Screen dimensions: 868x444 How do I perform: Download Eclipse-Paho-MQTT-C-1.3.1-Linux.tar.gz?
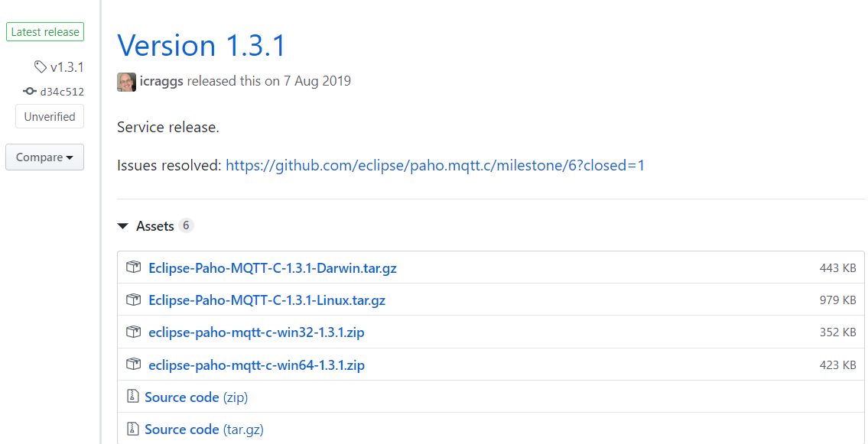click(x=267, y=301)
